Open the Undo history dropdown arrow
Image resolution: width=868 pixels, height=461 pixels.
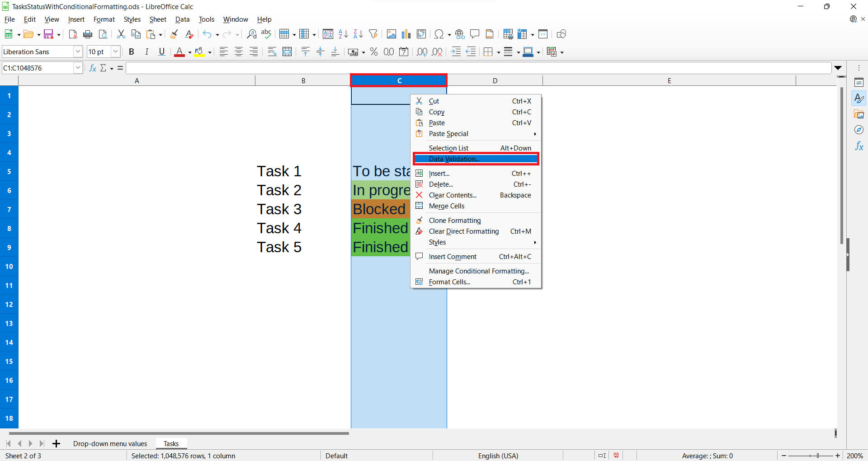217,35
